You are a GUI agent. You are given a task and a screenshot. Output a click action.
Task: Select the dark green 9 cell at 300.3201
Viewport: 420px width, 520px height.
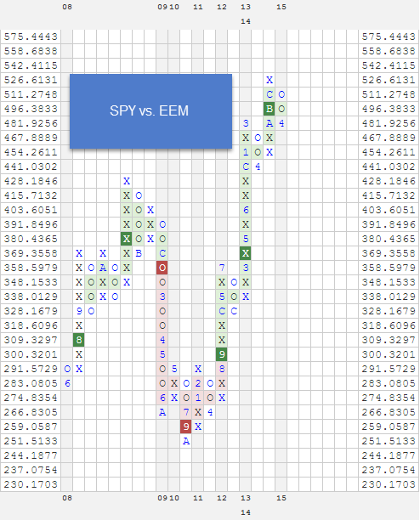point(222,354)
